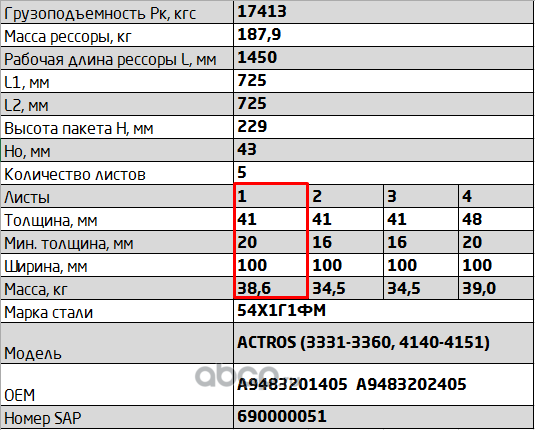Select thickness value 48 for leaf 4

tap(472, 219)
